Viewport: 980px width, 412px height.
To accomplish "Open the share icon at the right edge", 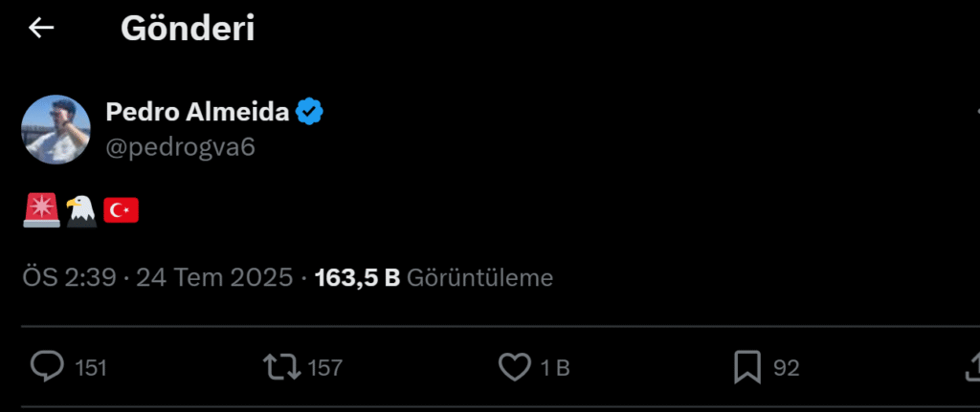I will pos(970,367).
